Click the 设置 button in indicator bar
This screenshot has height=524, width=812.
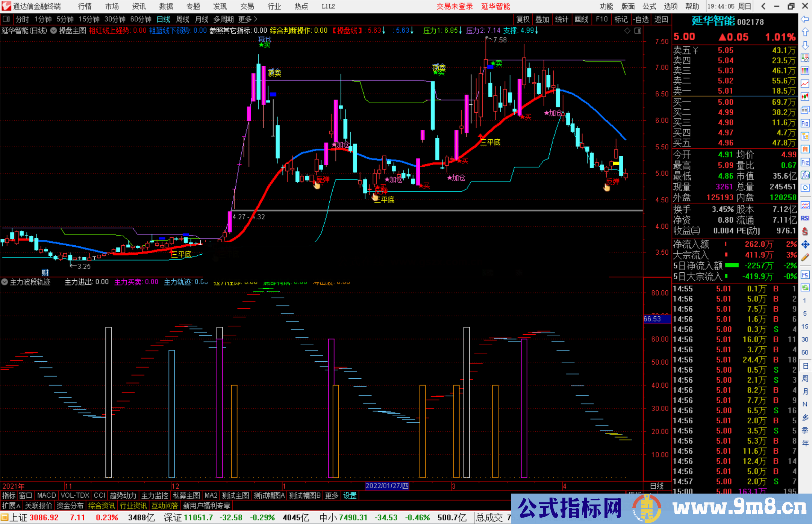click(350, 495)
